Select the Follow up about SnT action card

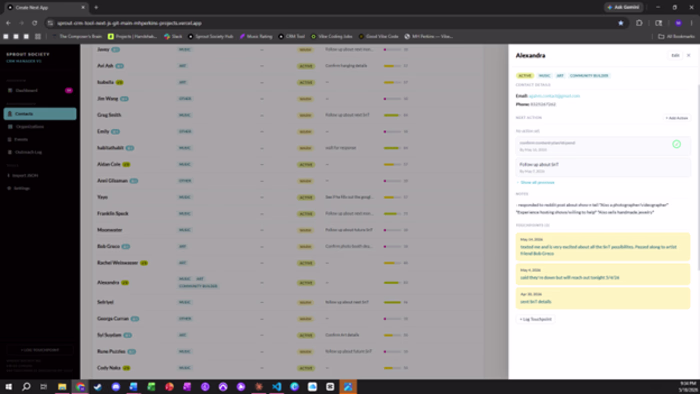(603, 167)
